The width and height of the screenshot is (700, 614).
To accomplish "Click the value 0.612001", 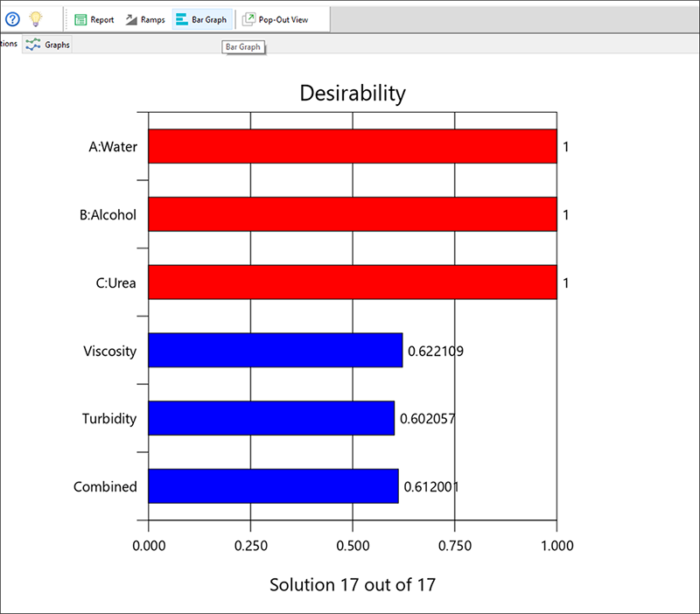I will click(x=431, y=487).
